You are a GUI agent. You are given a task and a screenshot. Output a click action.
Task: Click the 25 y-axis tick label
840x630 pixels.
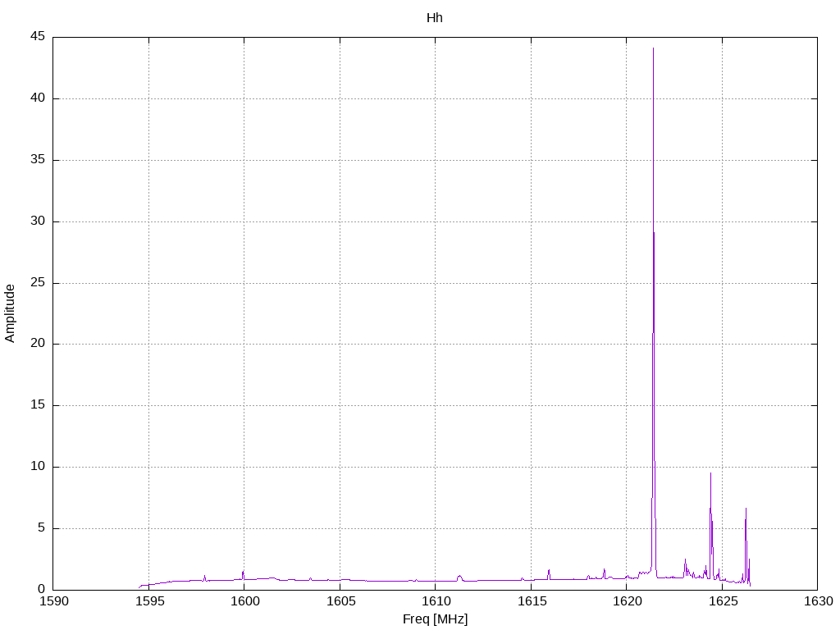[x=38, y=282]
